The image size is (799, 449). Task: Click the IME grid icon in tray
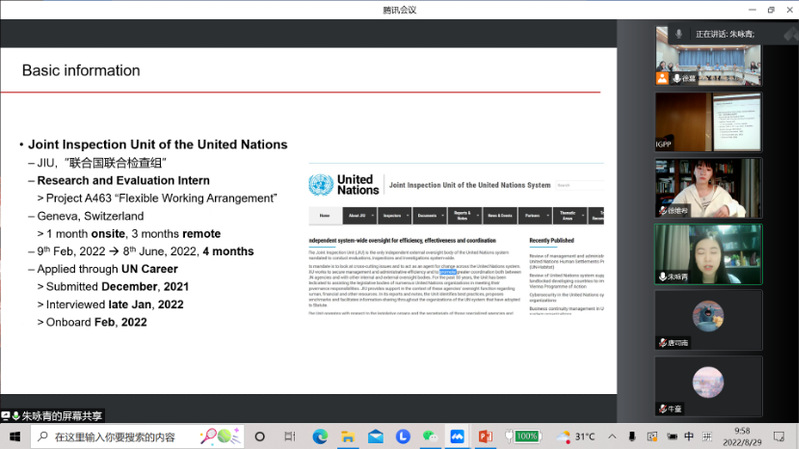pyautogui.click(x=707, y=437)
